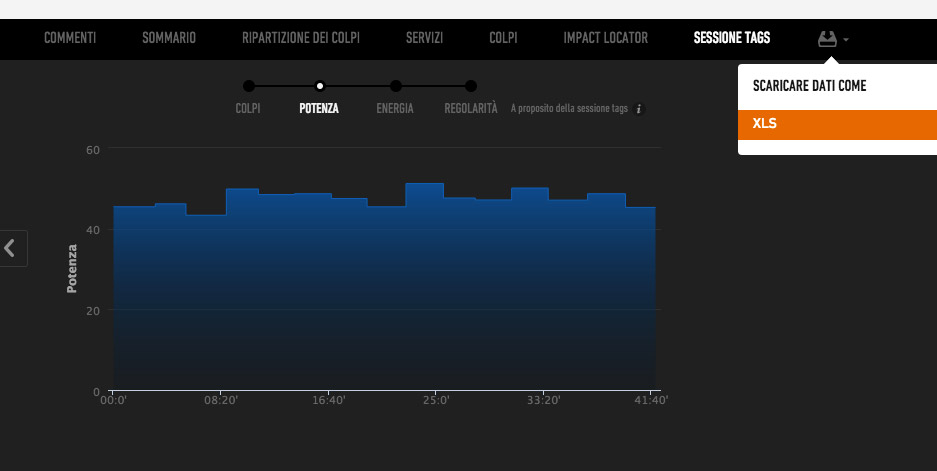
Task: Click the active Potenza step dot
Action: pyautogui.click(x=319, y=86)
